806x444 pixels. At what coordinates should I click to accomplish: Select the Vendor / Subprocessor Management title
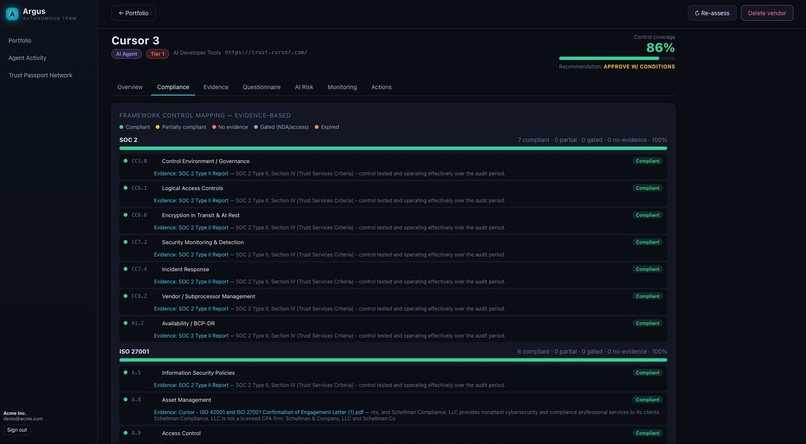coord(208,297)
